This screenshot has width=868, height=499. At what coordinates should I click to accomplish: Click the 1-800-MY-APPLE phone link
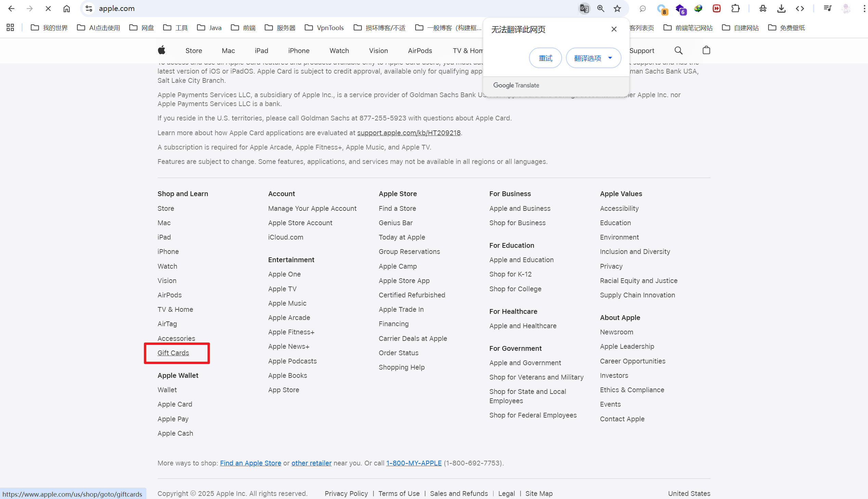click(414, 463)
